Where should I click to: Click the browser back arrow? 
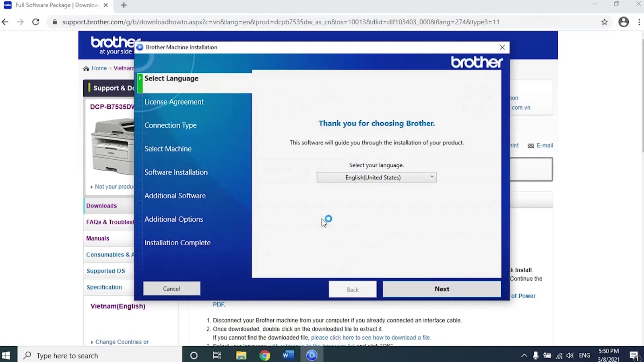pyautogui.click(x=5, y=22)
